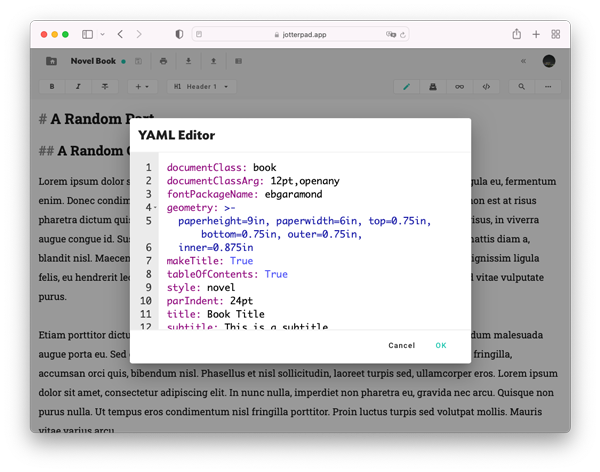Image resolution: width=600 pixels, height=472 pixels.
Task: Click OK in the YAML Editor dialog
Action: tap(441, 345)
